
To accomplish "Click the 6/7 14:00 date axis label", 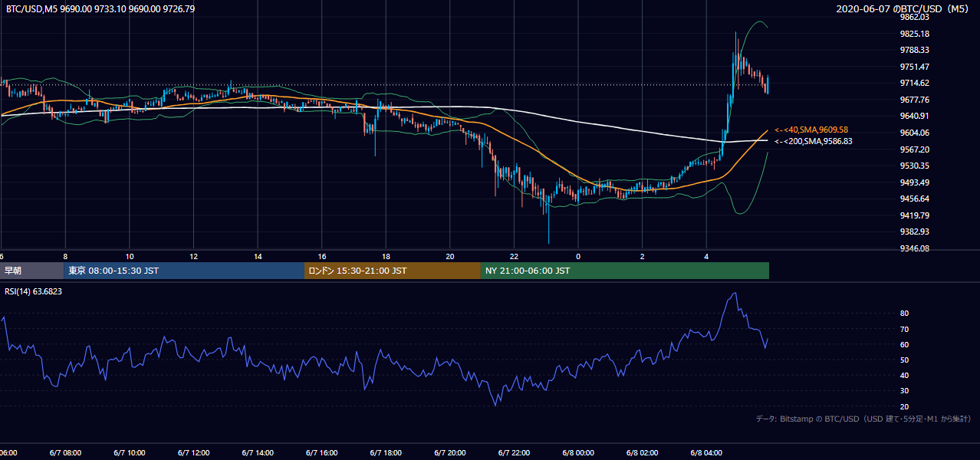I will 258,453.
